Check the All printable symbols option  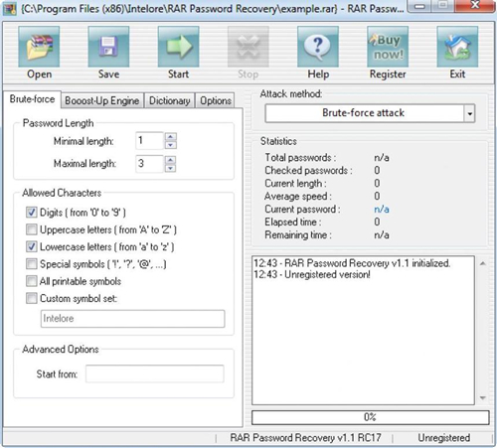pos(32,281)
